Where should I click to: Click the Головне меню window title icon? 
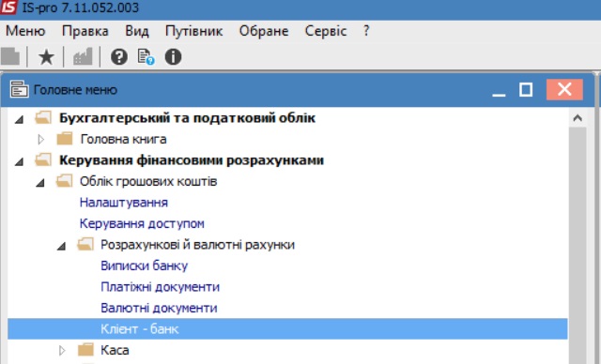[x=19, y=89]
